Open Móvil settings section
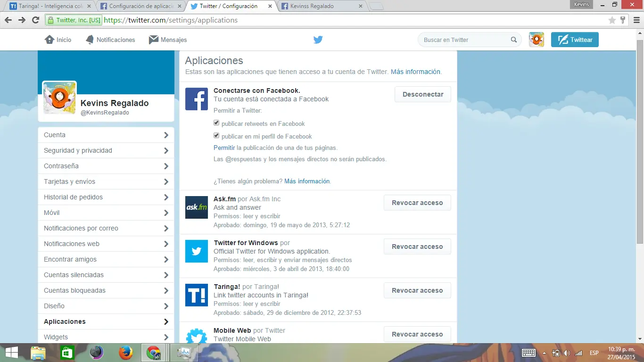This screenshot has width=644, height=362. pos(106,213)
